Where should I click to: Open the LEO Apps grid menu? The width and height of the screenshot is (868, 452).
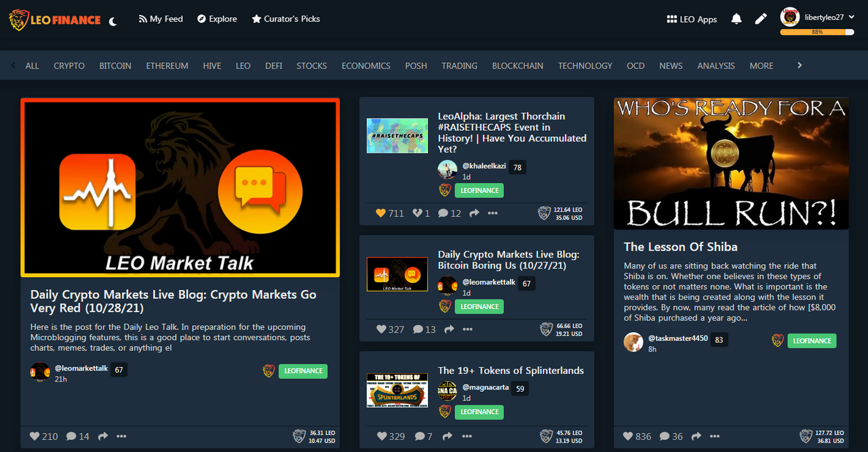692,20
